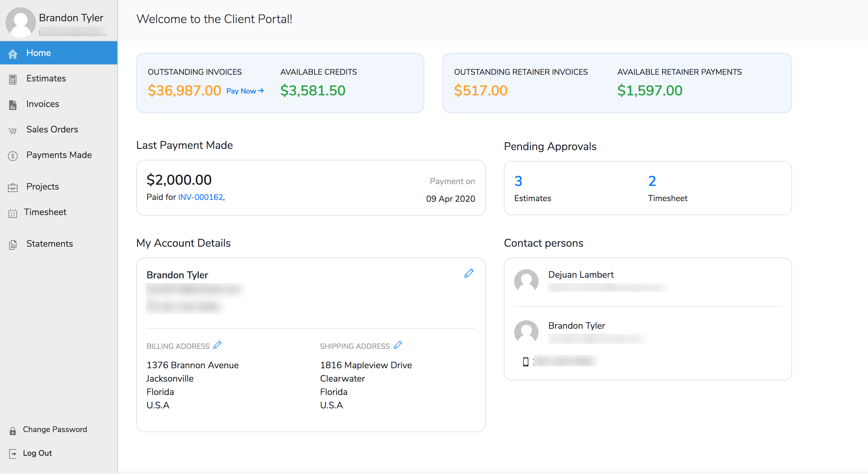The width and height of the screenshot is (868, 474).
Task: Open Estimates using the calculator sidebar icon
Action: coord(12,80)
